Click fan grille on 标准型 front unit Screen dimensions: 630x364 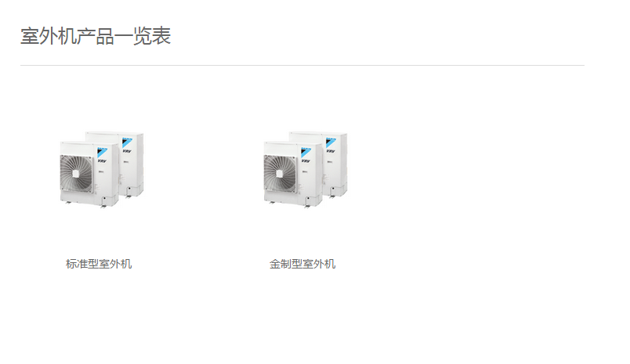pyautogui.click(x=76, y=173)
